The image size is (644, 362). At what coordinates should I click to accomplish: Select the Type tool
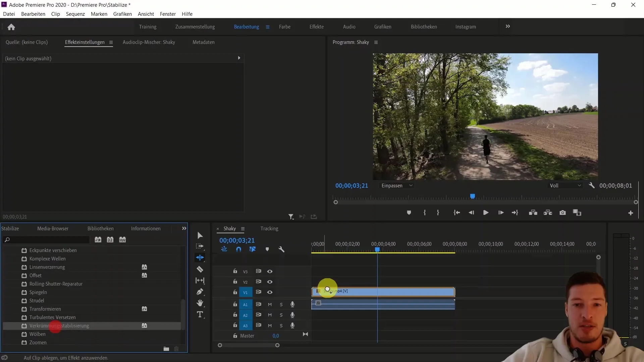[200, 314]
